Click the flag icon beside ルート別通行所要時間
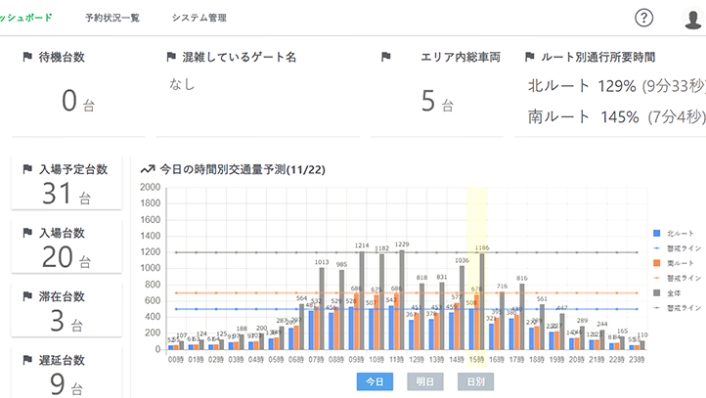Screen dimensions: 706x398 pyautogui.click(x=530, y=57)
